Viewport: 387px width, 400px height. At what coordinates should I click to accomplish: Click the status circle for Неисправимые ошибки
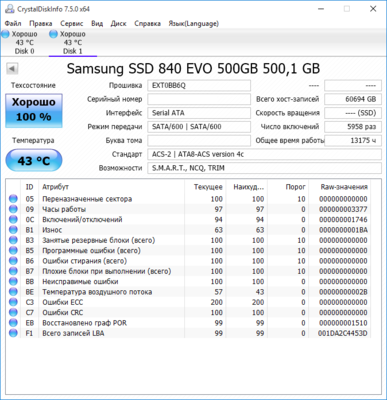tap(13, 282)
